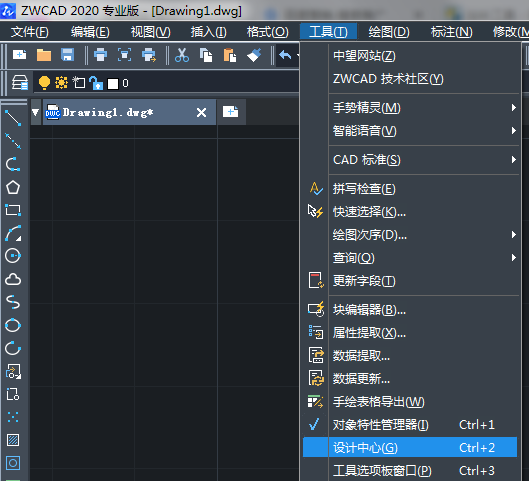This screenshot has height=481, width=529.
Task: Select the Hatch tool
Action: tap(13, 440)
